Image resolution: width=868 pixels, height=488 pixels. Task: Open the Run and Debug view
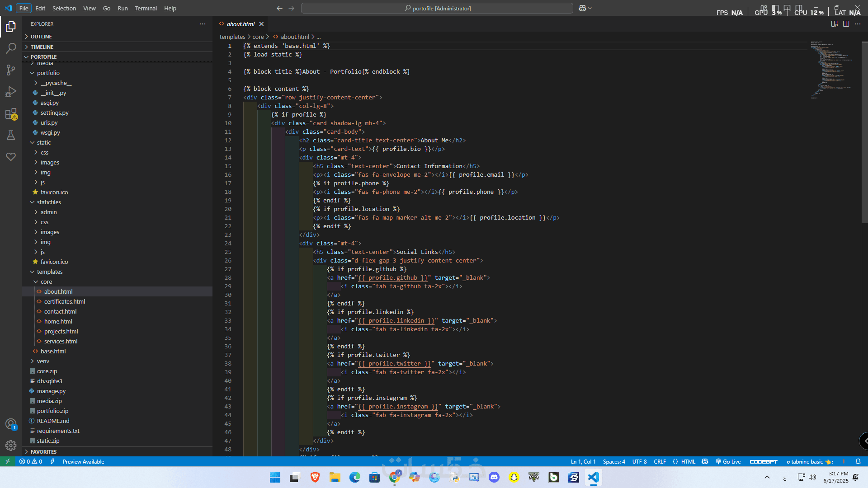click(11, 92)
